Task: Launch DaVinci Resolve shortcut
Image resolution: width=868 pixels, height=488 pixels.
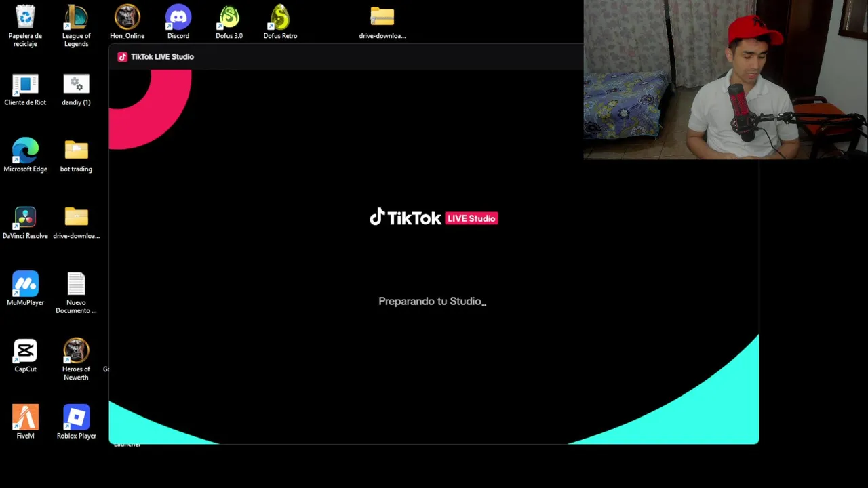Action: [25, 223]
